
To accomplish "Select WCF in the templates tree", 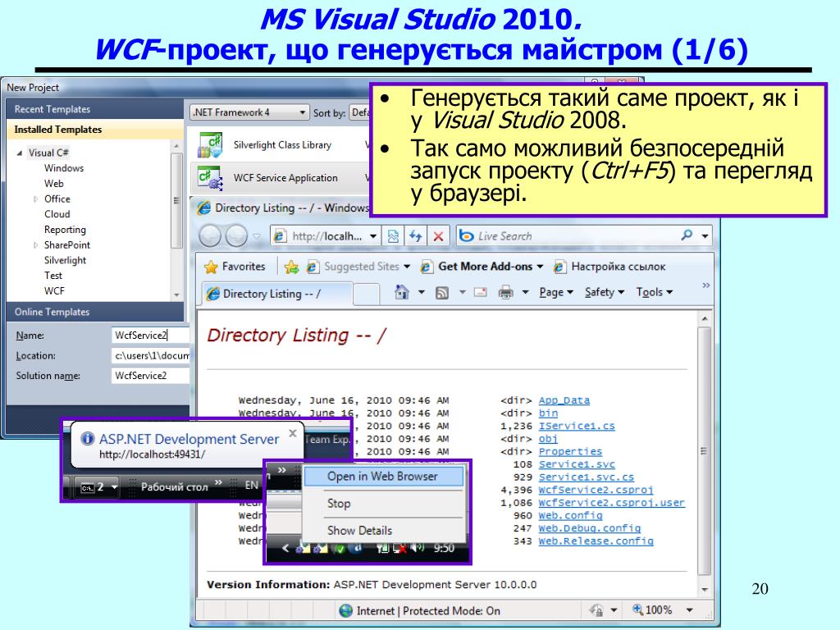I will coord(54,291).
